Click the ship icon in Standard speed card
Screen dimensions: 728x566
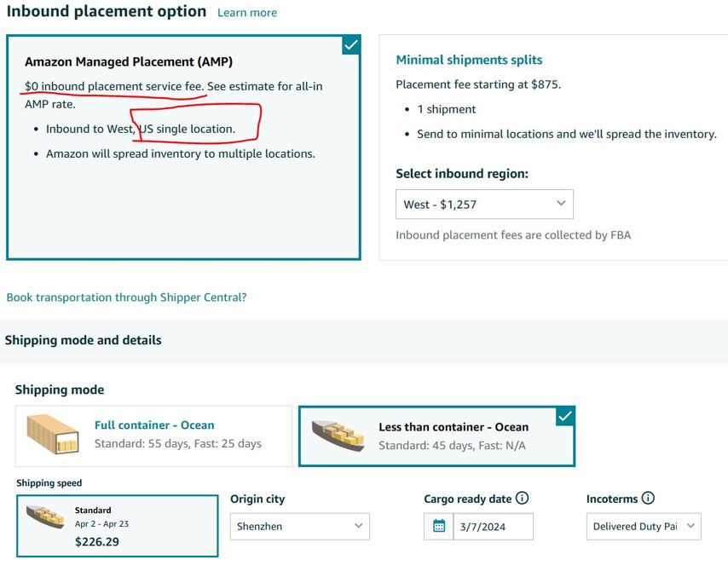45,517
